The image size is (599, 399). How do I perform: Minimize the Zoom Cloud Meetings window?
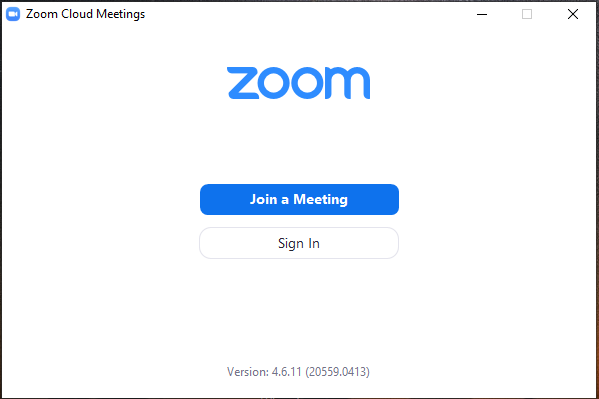[482, 15]
